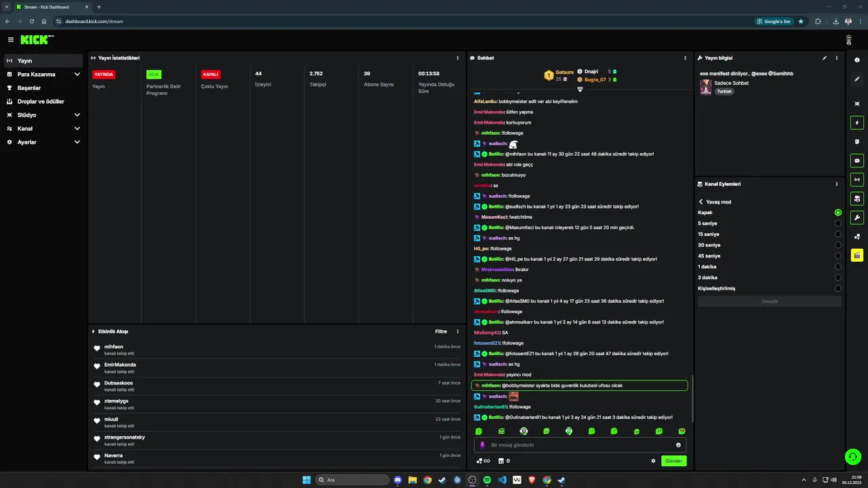Click the taskbar Ara search box

point(353,480)
